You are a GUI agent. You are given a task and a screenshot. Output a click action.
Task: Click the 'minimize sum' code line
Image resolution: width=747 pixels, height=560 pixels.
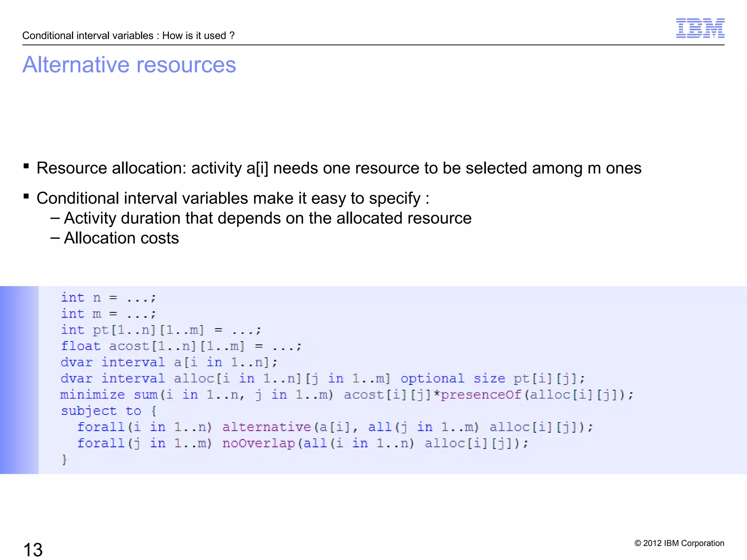coord(347,395)
